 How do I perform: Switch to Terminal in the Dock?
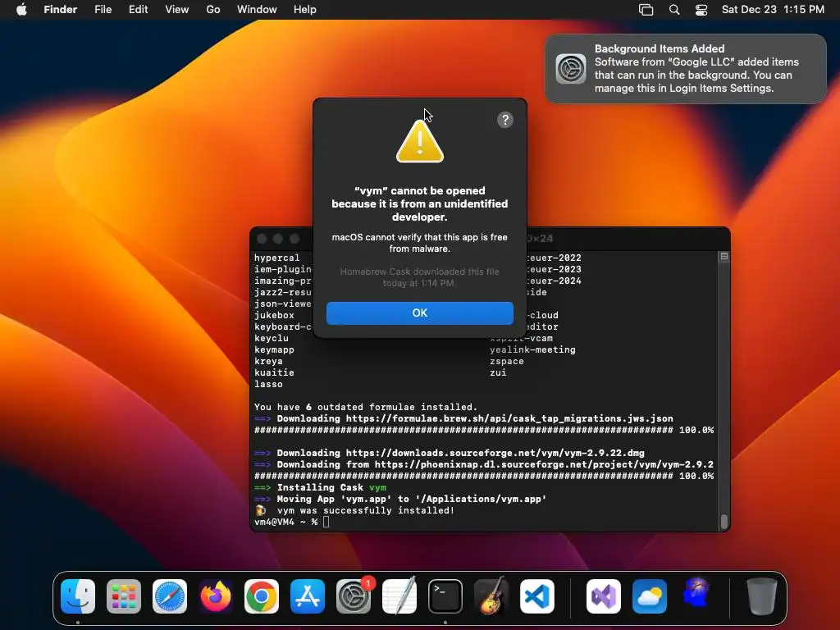click(x=445, y=596)
